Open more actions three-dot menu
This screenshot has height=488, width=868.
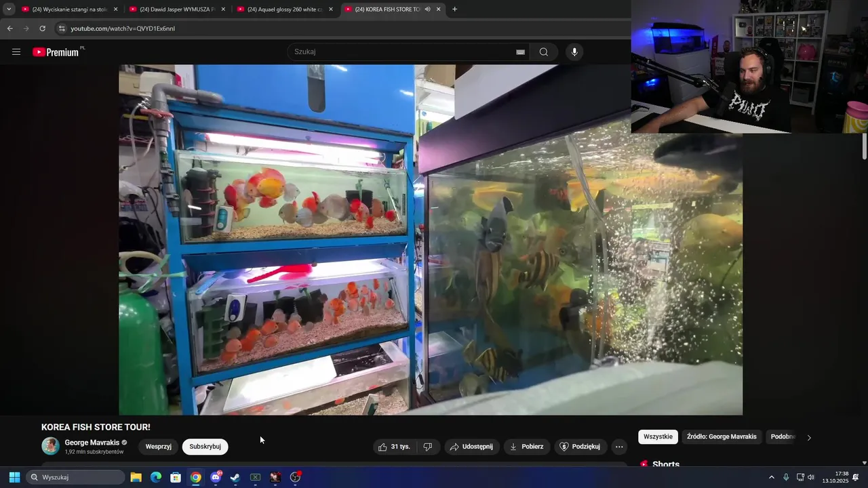(619, 447)
